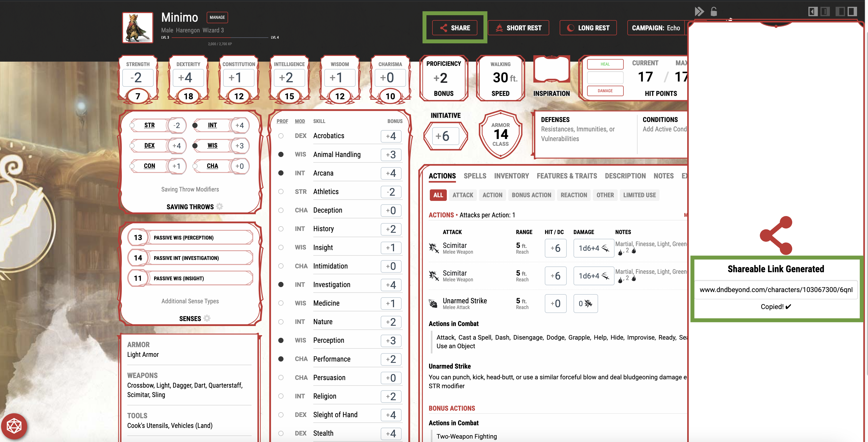This screenshot has width=868, height=442.
Task: Click the share glyph inside Share button
Action: click(x=443, y=28)
